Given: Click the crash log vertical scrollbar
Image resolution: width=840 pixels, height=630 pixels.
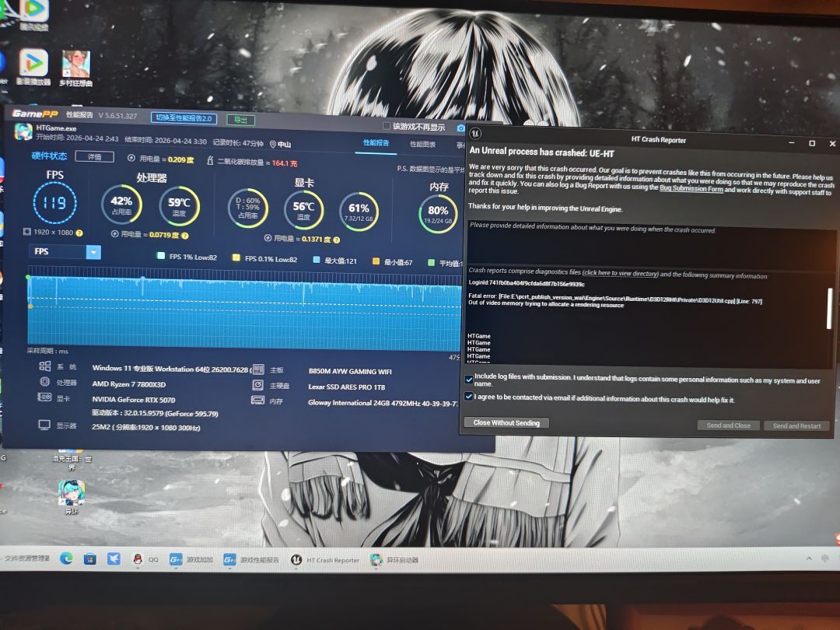Looking at the screenshot, I should pyautogui.click(x=830, y=308).
